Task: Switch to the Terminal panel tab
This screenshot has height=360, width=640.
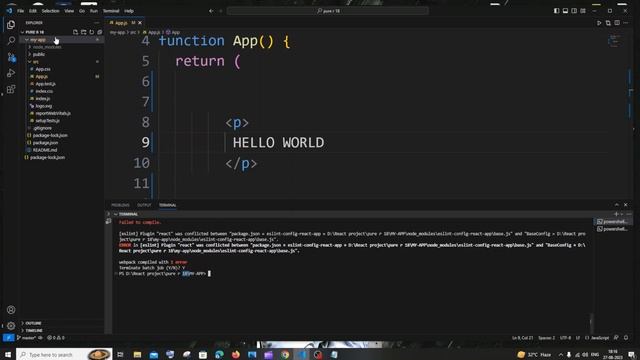Action: 168,205
